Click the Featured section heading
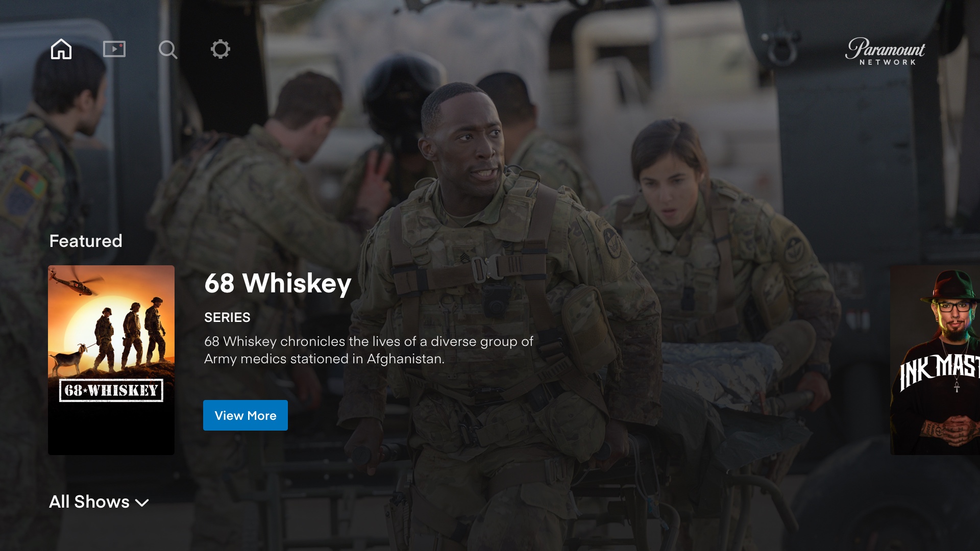The height and width of the screenshot is (551, 980). [x=86, y=241]
